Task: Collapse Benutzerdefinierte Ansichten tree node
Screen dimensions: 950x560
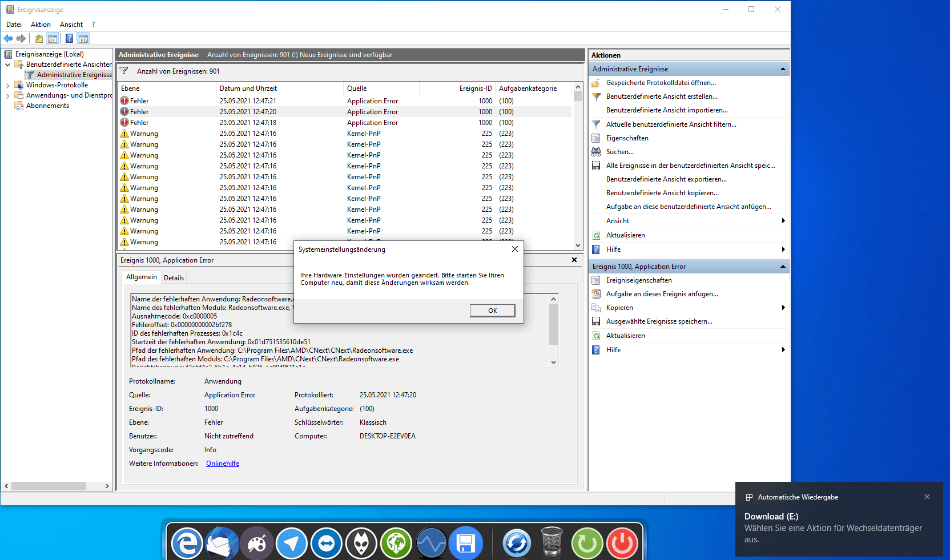Action: point(7,65)
